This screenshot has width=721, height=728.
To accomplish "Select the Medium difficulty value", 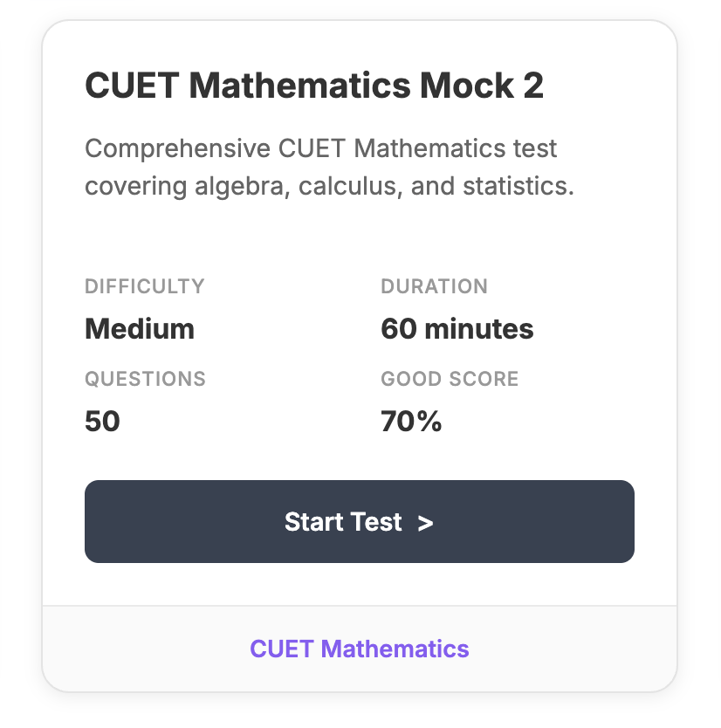I will (140, 329).
